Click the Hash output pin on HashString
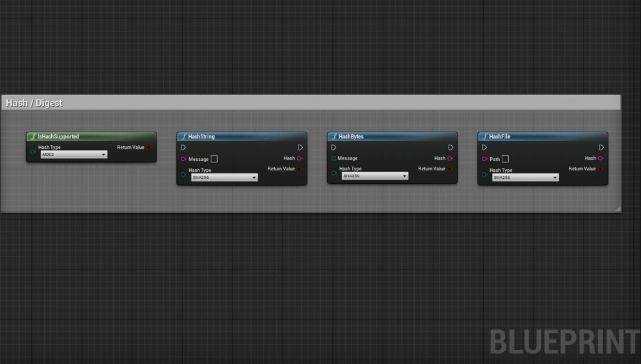The height and width of the screenshot is (364, 641). 300,158
